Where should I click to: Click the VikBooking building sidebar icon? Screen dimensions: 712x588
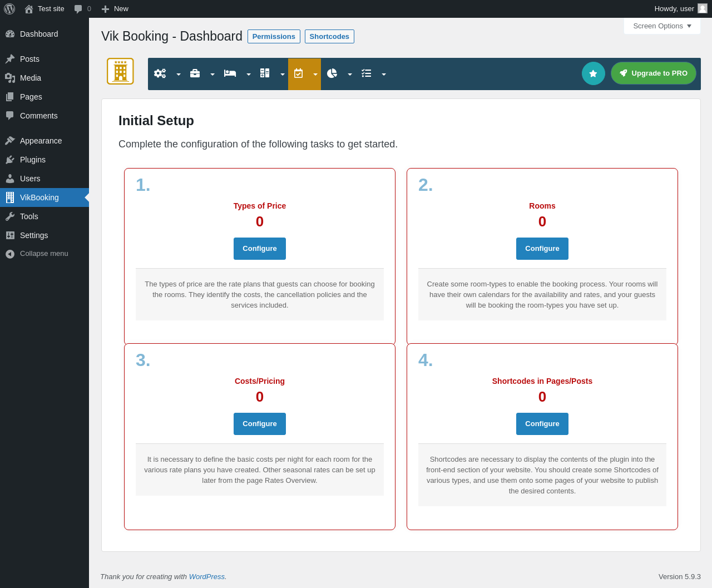tap(10, 197)
